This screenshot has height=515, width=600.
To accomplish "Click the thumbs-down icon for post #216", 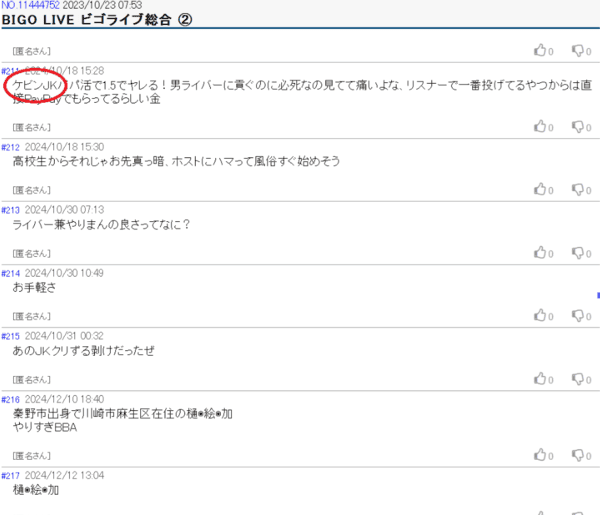I will click(577, 456).
